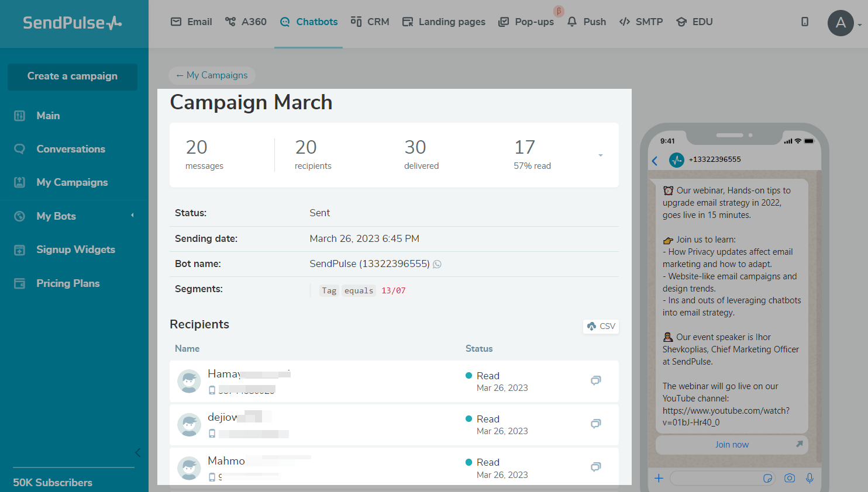Click the mobile device icon in header
This screenshot has height=492, width=868.
[805, 22]
